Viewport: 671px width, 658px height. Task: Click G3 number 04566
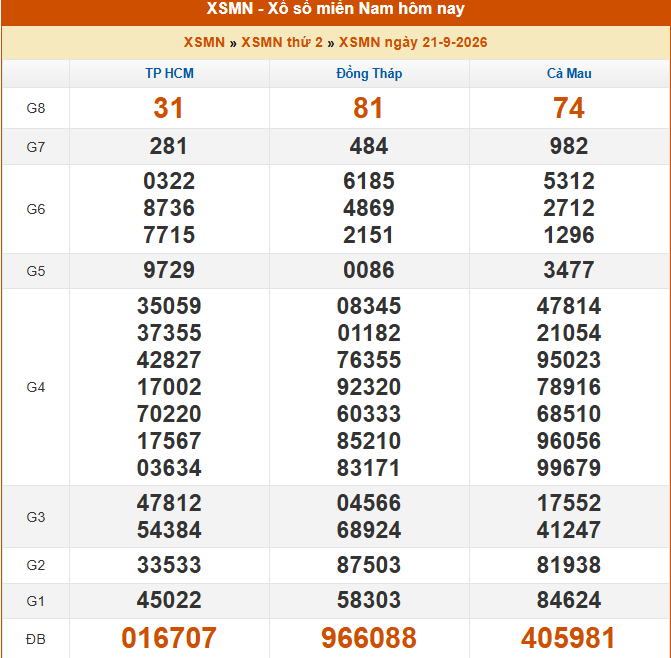point(369,503)
